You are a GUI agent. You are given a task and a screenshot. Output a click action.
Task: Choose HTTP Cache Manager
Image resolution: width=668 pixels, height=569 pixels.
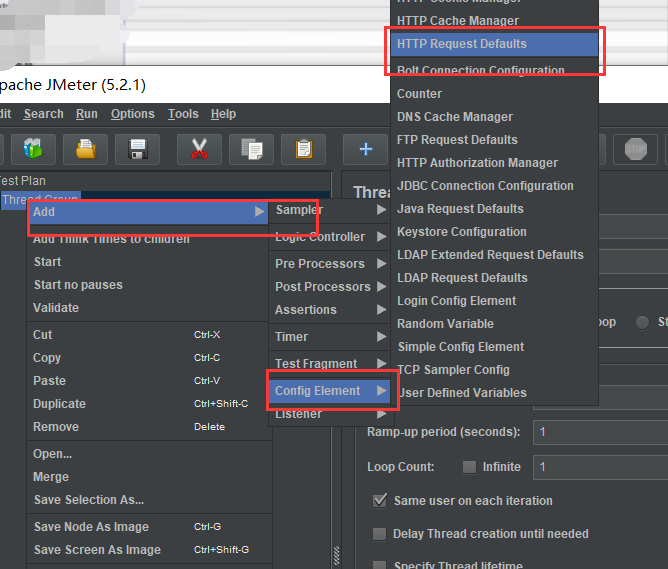(494, 21)
